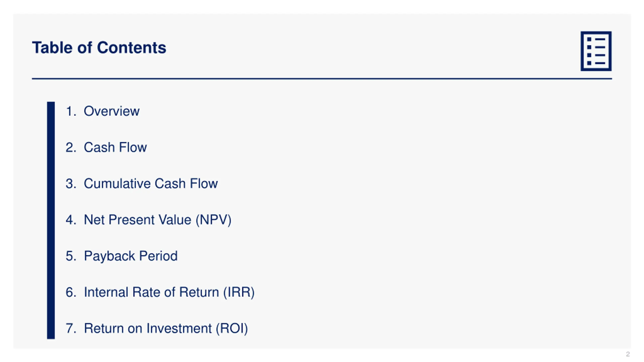This screenshot has height=362, width=644.
Task: Go to the Cash Flow section
Action: point(115,147)
